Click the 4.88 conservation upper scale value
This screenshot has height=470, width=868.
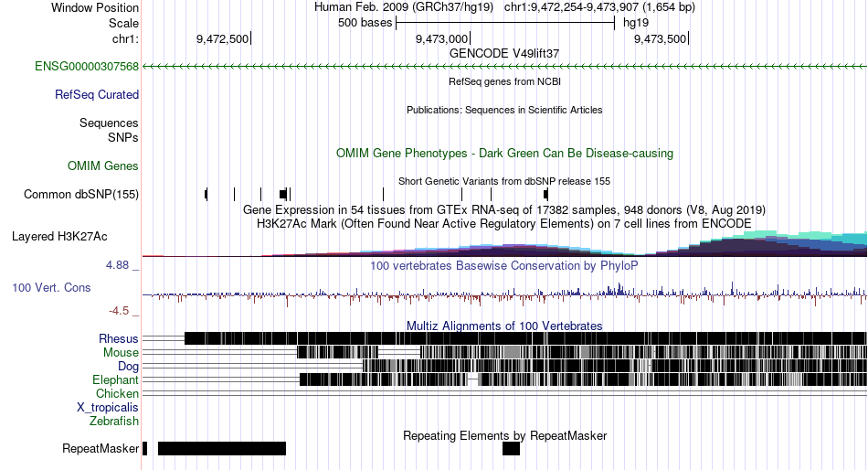pyautogui.click(x=117, y=265)
